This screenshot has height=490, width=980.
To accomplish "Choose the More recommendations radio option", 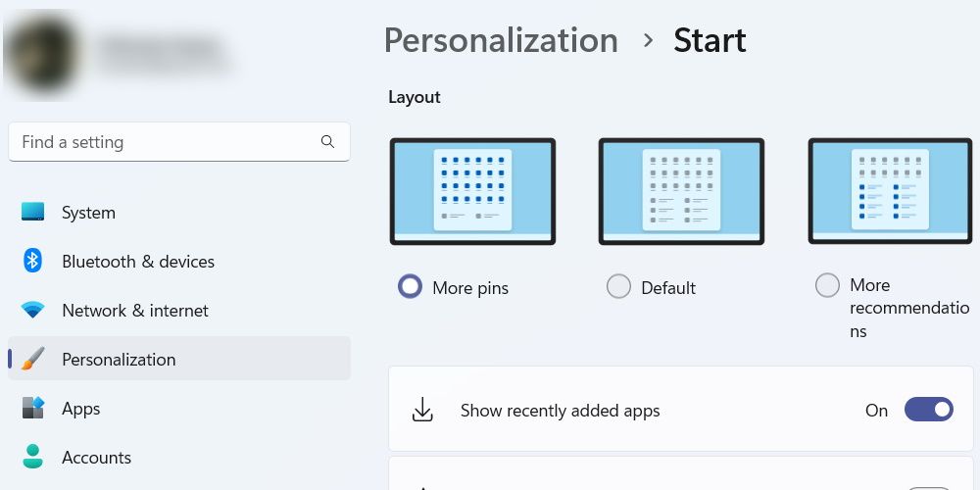I will [x=827, y=285].
